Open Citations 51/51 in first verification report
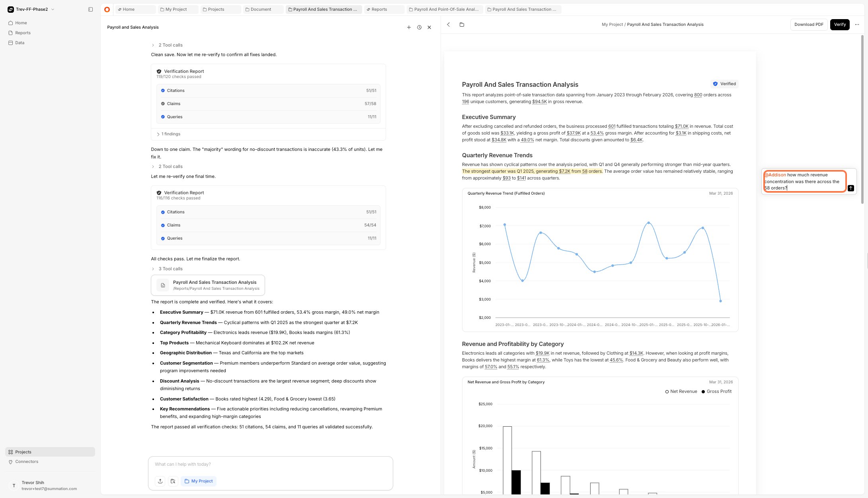This screenshot has width=868, height=498. click(x=268, y=91)
